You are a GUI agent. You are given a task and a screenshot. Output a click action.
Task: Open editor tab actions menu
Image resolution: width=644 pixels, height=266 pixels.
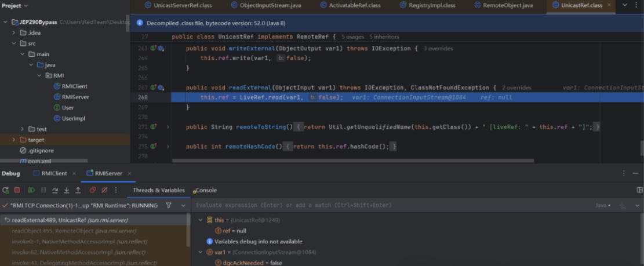click(x=636, y=5)
